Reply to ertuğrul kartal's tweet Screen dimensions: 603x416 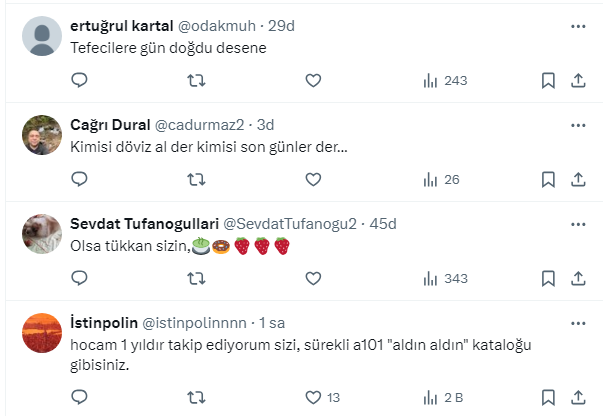click(80, 80)
